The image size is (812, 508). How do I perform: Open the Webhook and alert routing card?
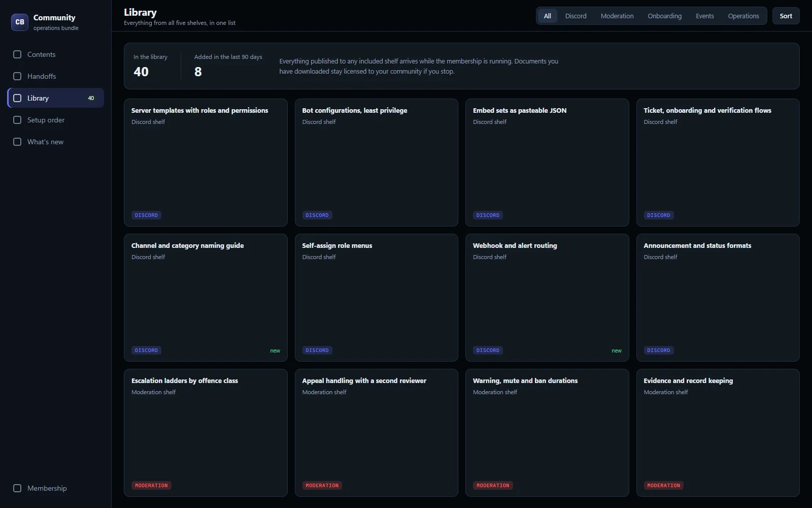point(547,298)
